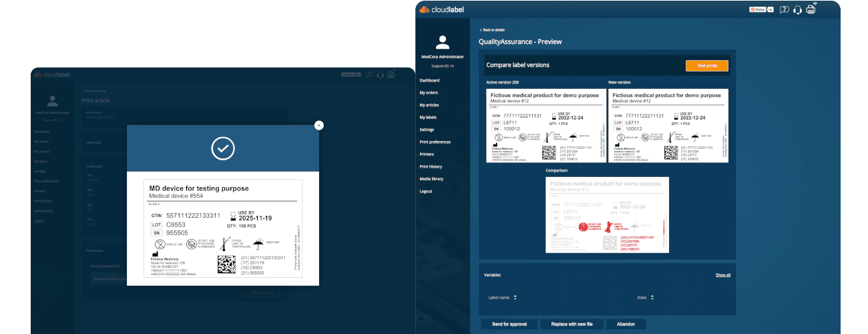Open Print preferences in Preview window sidebar
The image size is (868, 334).
tap(435, 142)
